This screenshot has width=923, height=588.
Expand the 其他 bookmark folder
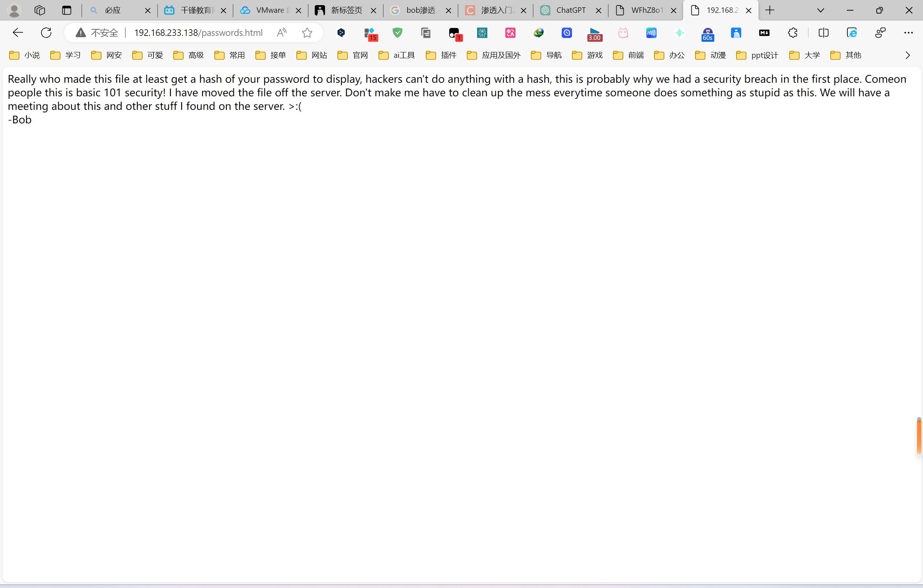846,55
